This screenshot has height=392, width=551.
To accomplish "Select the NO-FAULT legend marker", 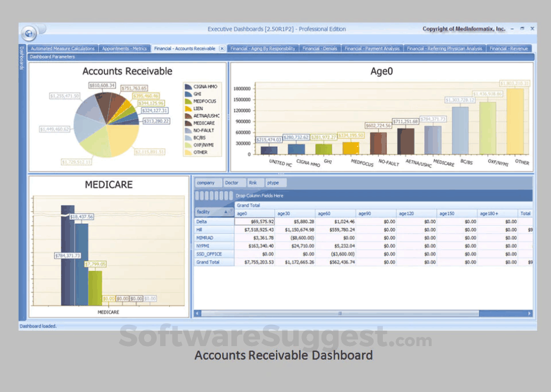I will (189, 129).
